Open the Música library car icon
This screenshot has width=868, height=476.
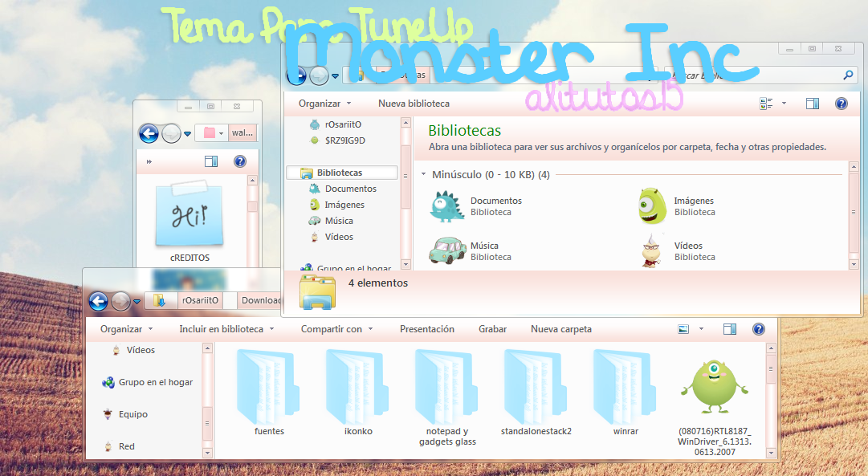click(447, 250)
